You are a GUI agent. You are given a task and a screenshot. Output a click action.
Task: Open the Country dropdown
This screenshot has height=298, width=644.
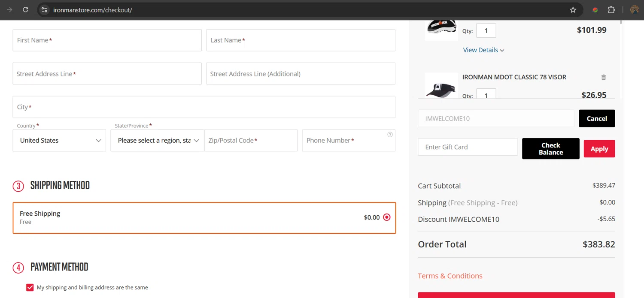tap(59, 140)
